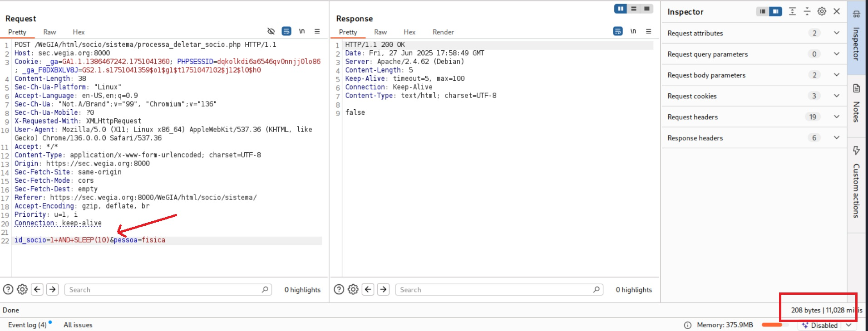Click the Referer header line

[135, 197]
